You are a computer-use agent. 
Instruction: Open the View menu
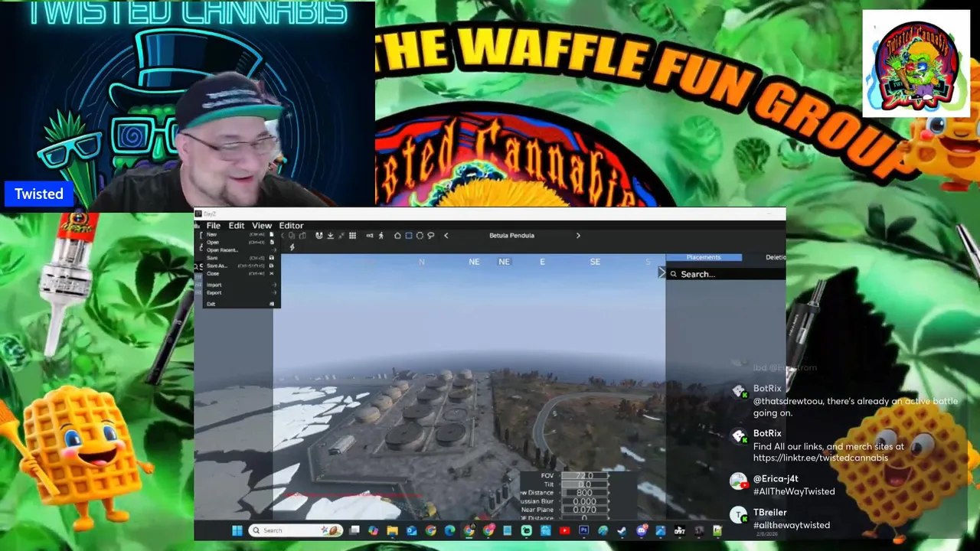(x=262, y=226)
